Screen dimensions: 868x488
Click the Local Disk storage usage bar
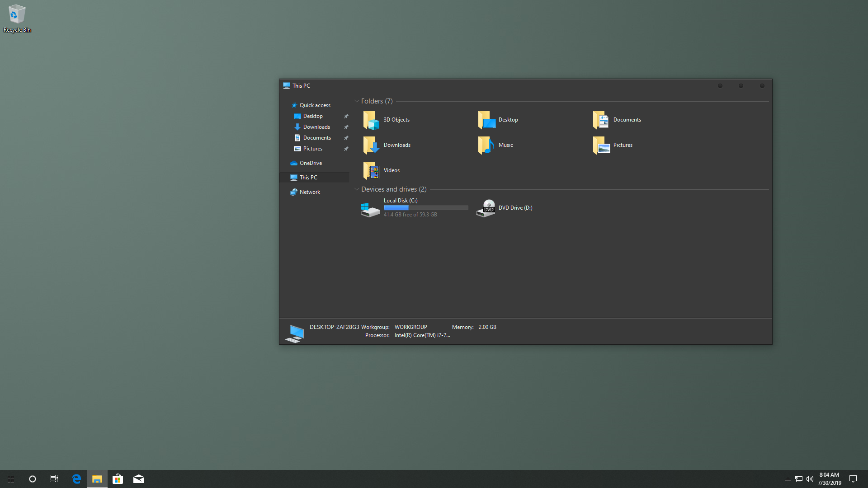coord(426,208)
